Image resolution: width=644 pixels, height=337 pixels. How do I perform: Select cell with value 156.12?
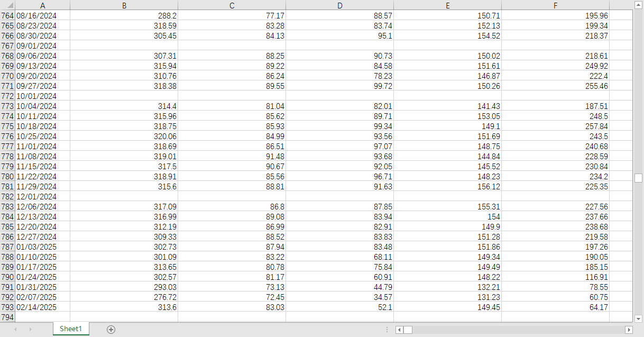click(447, 187)
